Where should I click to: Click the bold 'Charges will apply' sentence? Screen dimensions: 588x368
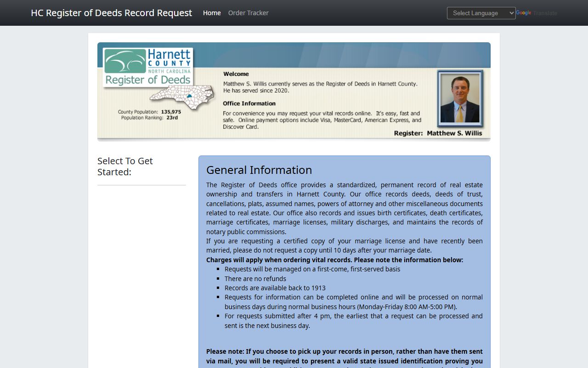click(x=334, y=260)
